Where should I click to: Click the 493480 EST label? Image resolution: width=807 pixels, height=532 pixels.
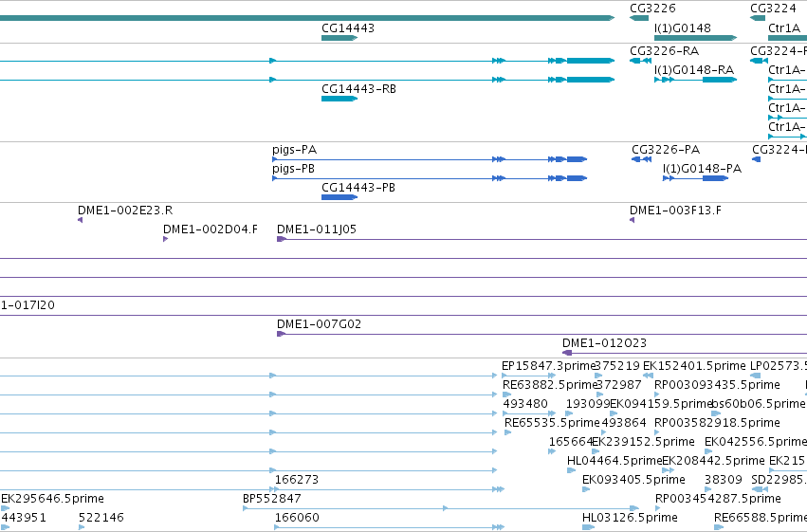pos(525,404)
